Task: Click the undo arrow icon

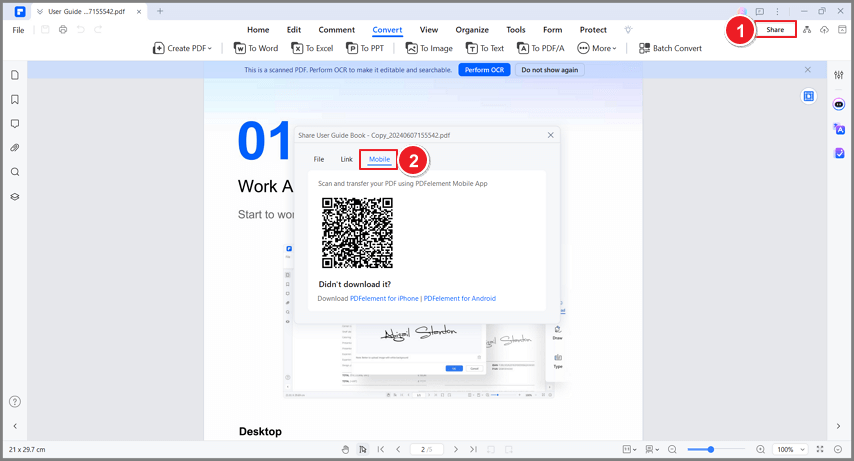Action: [81, 29]
